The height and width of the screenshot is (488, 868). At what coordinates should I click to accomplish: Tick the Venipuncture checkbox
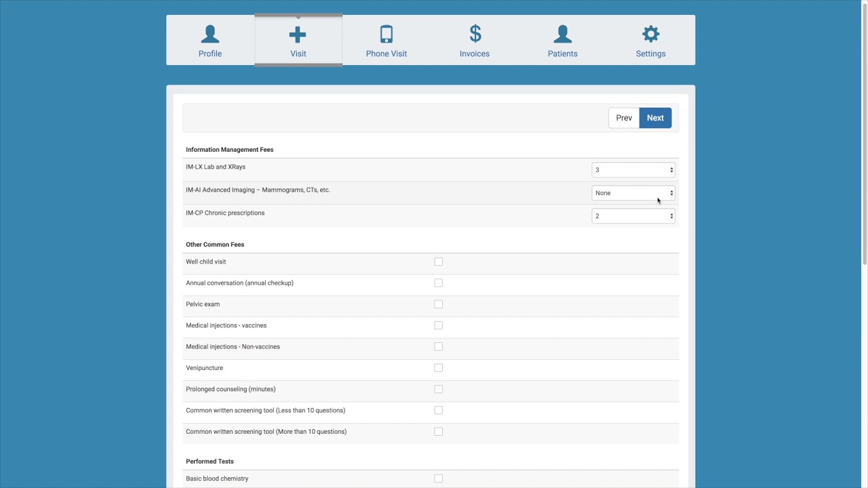(439, 368)
